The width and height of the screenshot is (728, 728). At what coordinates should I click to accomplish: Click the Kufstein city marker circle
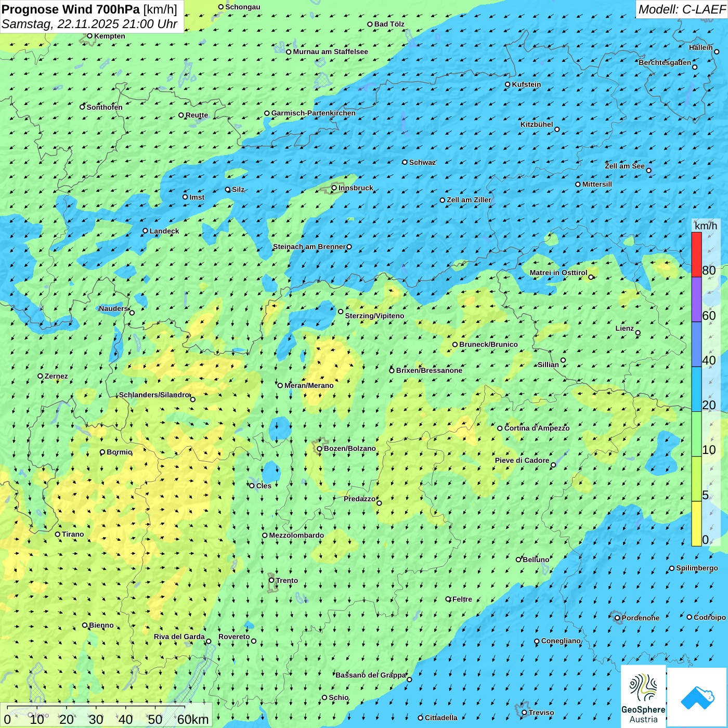[x=508, y=84]
